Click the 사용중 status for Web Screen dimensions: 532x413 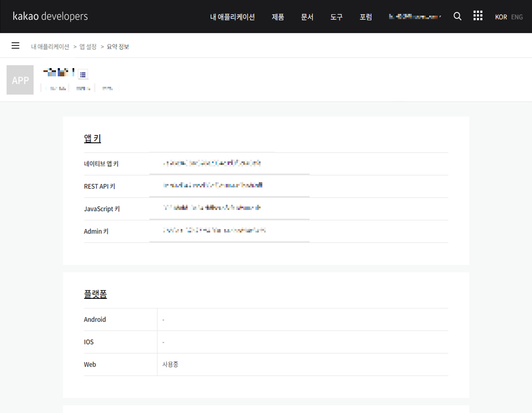tap(170, 364)
